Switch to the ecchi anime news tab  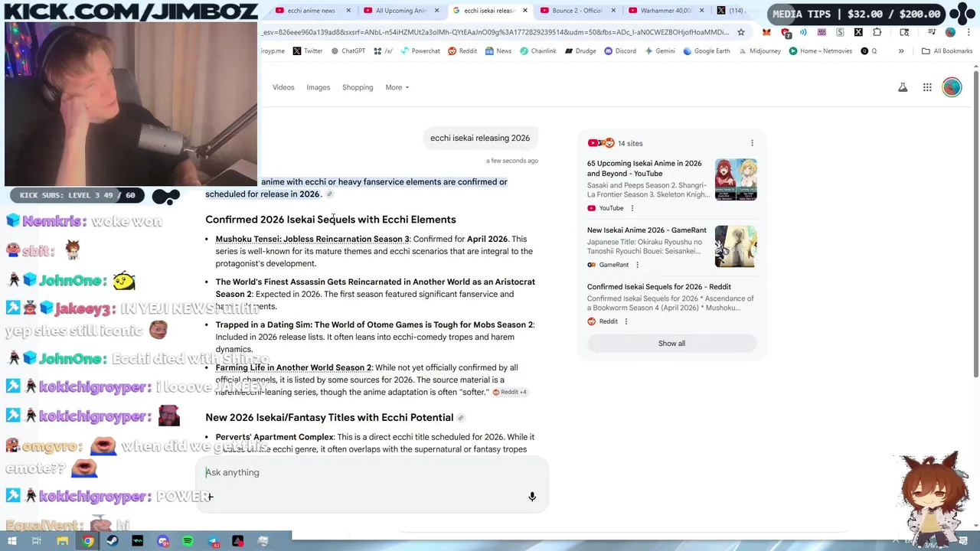click(x=311, y=11)
